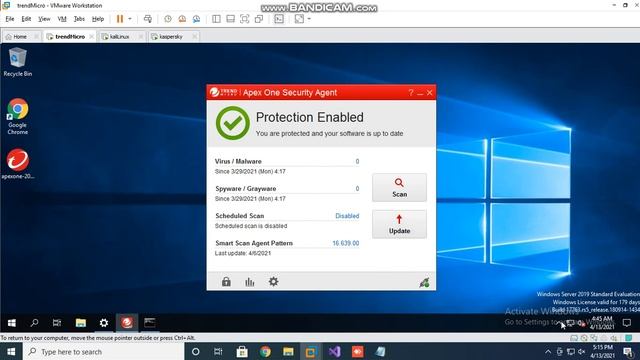Click the guest clock showing 4:45 AM
This screenshot has width=640, height=360.
point(602,323)
